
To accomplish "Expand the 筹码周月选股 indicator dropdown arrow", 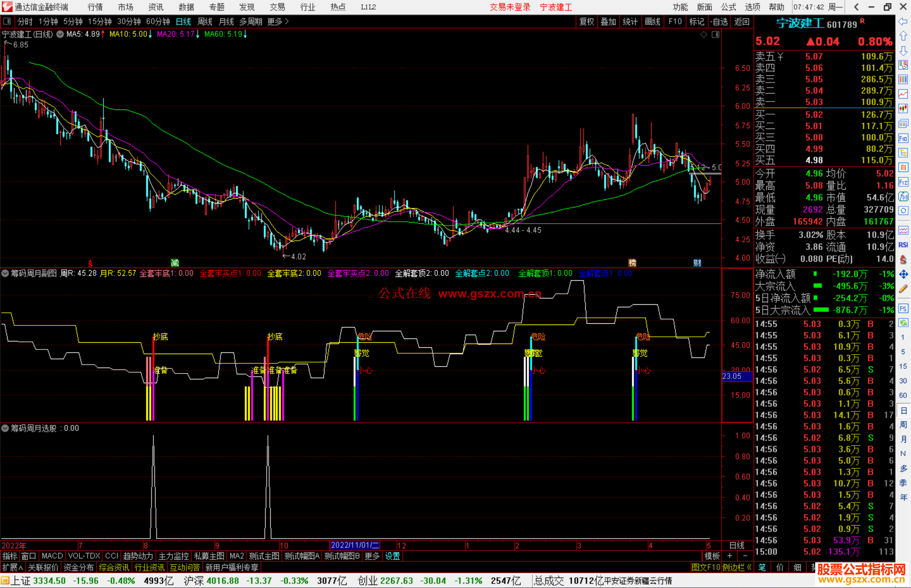I will (x=5, y=428).
